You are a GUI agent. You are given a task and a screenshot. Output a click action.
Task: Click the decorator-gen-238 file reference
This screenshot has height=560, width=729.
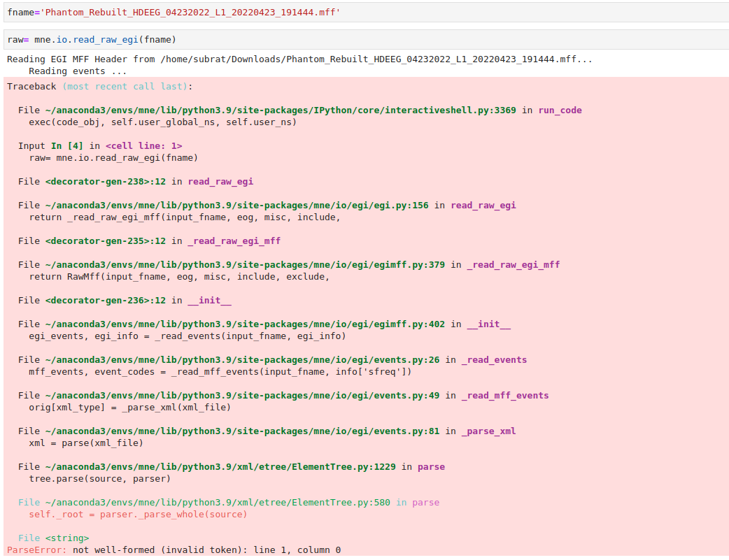coord(106,181)
